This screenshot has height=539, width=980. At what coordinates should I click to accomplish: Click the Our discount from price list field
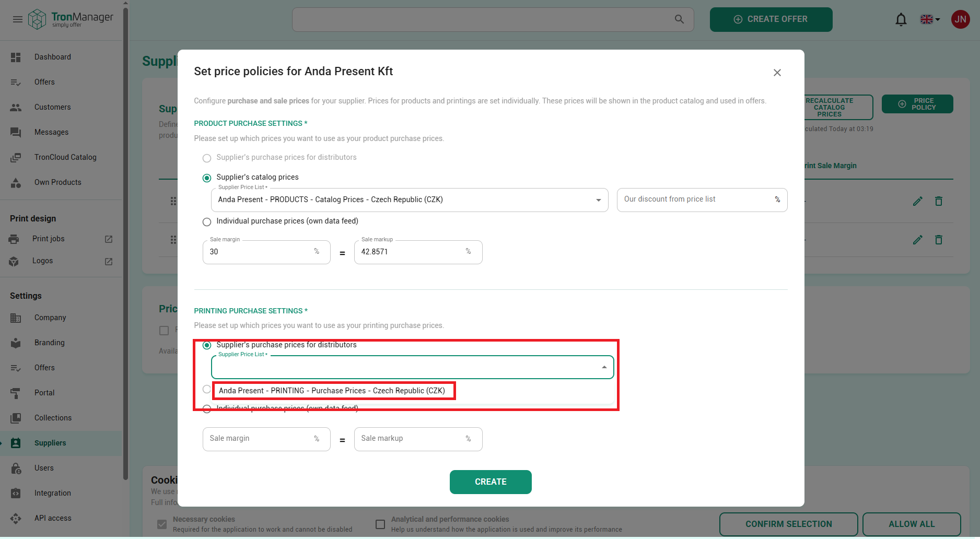(x=702, y=200)
